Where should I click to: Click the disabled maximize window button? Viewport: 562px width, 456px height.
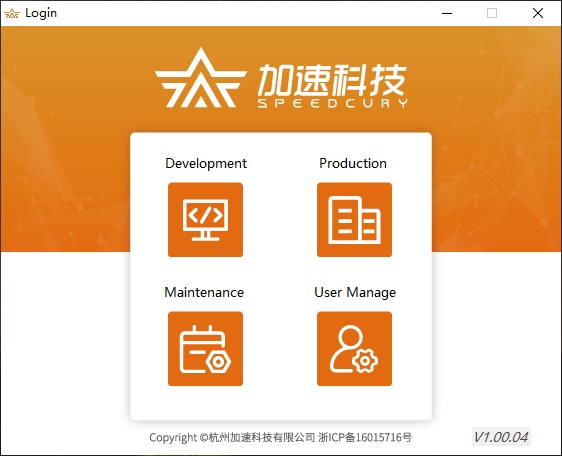pyautogui.click(x=492, y=13)
